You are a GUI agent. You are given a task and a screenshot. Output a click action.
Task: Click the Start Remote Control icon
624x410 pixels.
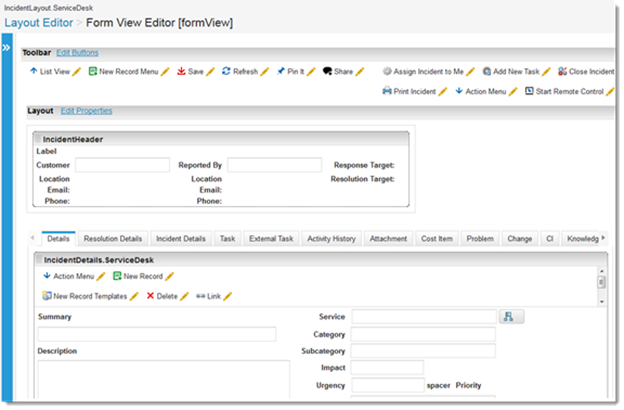529,91
